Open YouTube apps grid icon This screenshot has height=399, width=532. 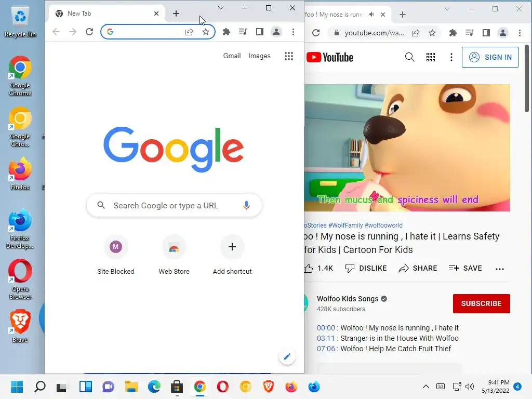click(431, 57)
